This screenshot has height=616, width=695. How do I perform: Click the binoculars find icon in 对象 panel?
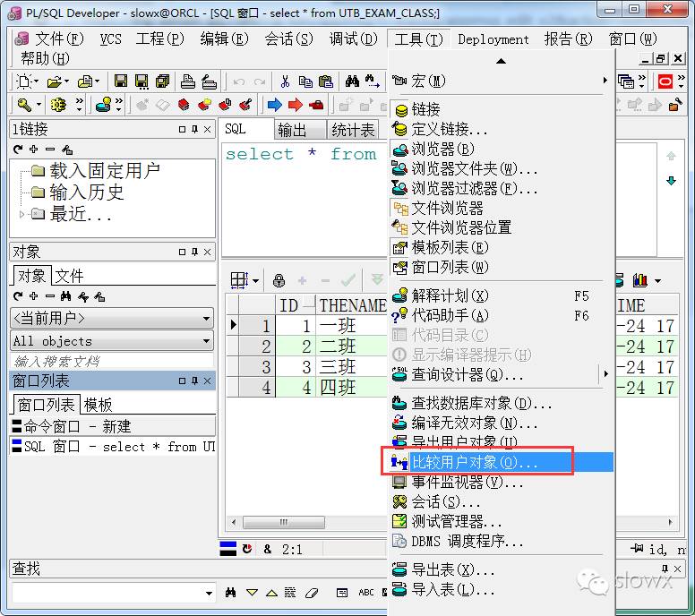(x=66, y=296)
